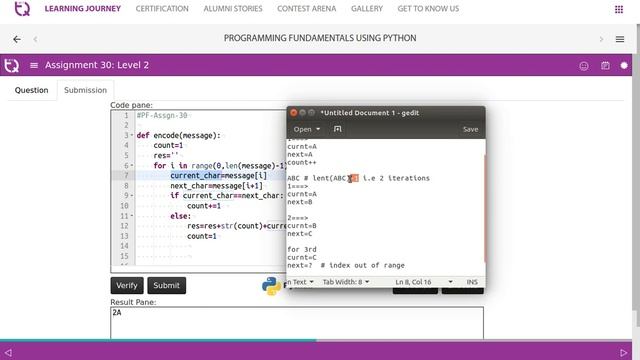
Task: Click Save in gedit header
Action: (470, 129)
